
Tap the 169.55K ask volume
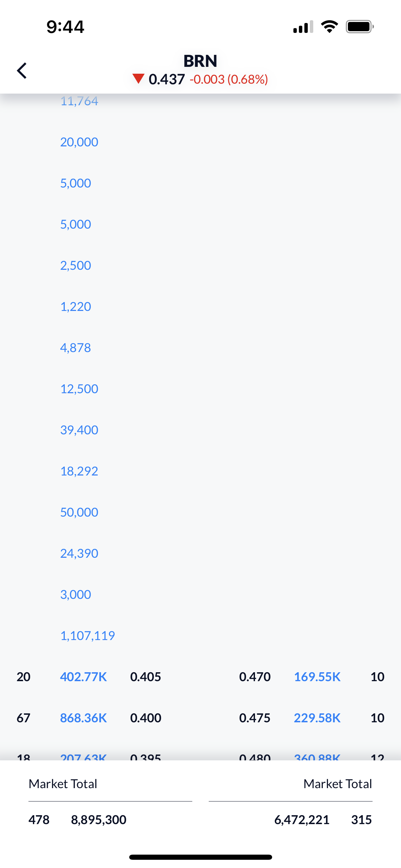317,677
